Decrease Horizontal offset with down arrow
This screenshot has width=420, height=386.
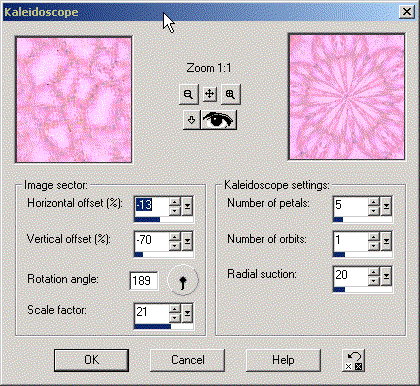click(175, 211)
